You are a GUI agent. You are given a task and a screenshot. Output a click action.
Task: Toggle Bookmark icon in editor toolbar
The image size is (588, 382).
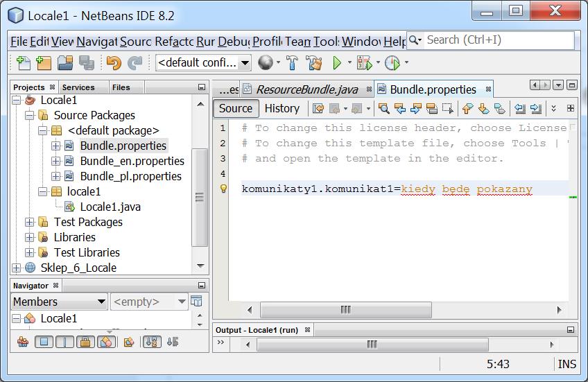(499, 109)
